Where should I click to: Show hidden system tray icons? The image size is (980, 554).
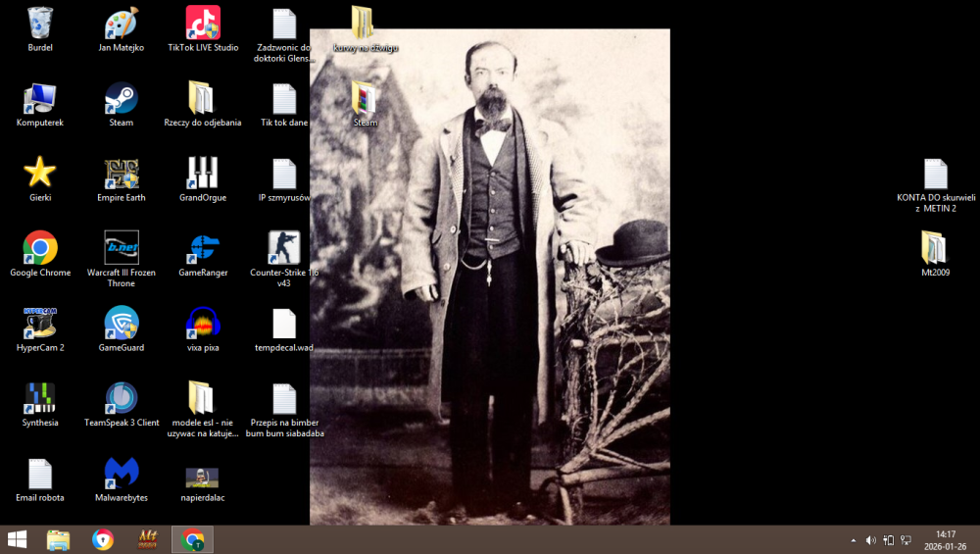[x=854, y=540]
